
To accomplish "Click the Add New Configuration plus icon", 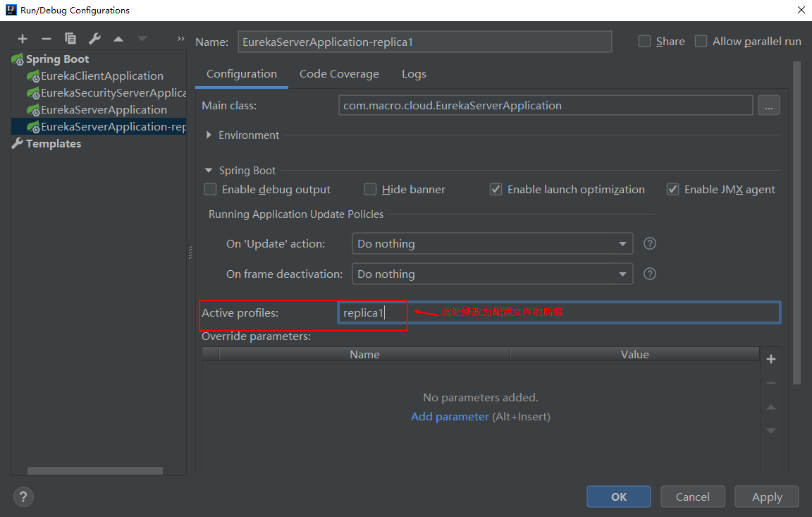I will click(23, 39).
